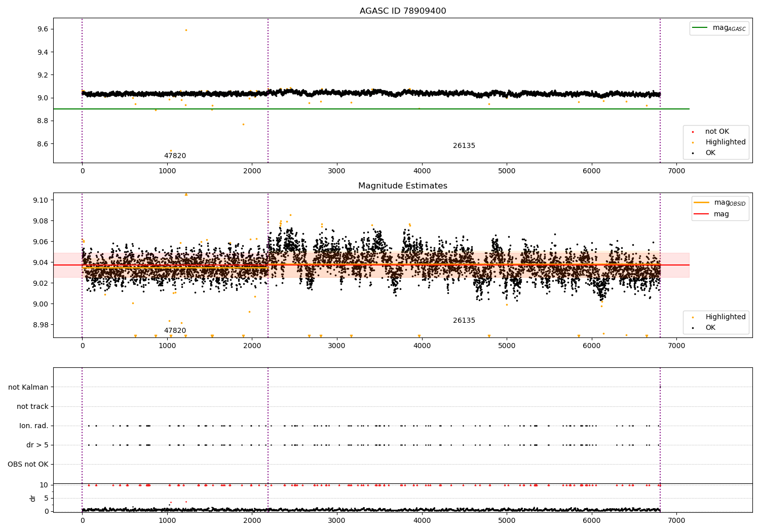The image size is (760, 532).
Task: Click the 7000 x-axis tick of the top plot
Action: pos(676,171)
